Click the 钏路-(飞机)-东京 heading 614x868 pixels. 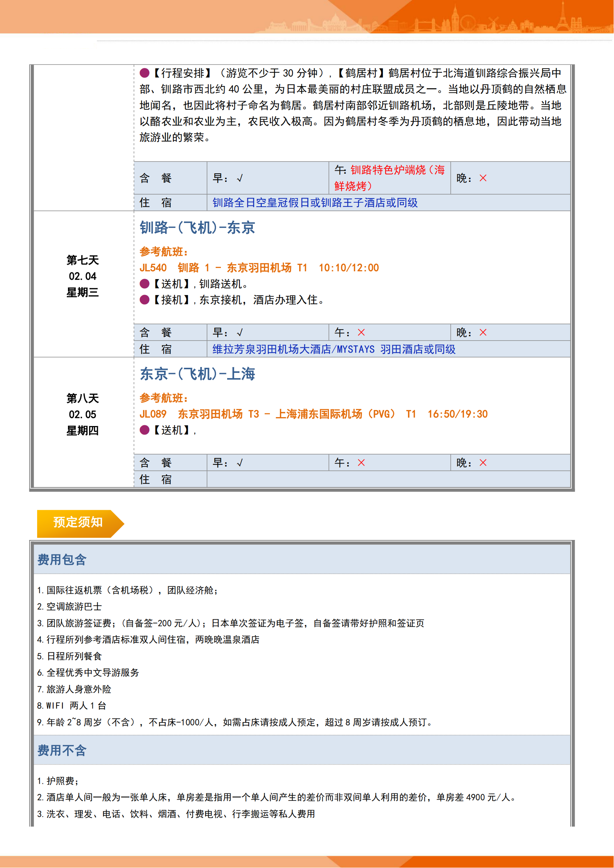pos(197,228)
